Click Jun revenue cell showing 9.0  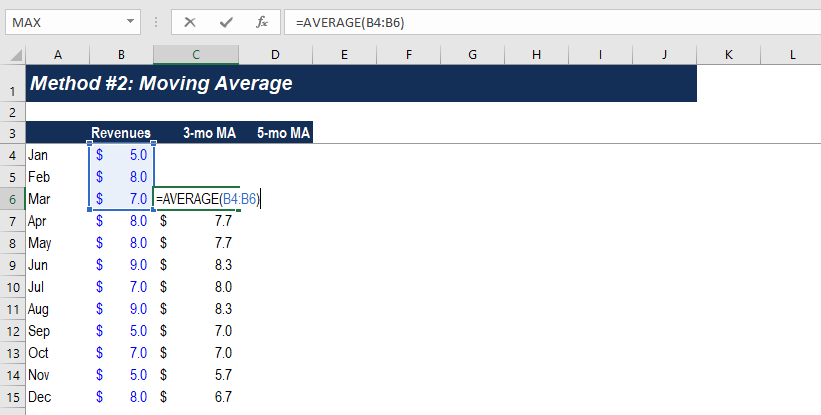[x=121, y=265]
